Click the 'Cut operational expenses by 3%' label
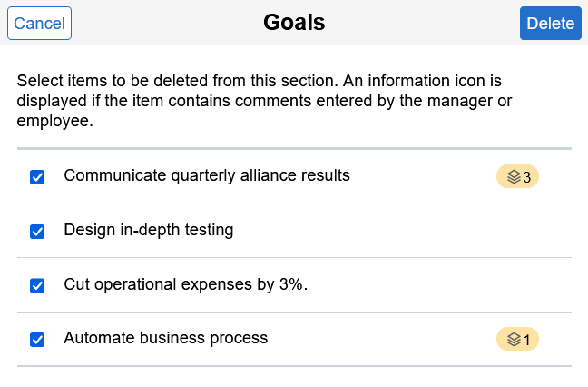The width and height of the screenshot is (588, 387). click(x=186, y=284)
